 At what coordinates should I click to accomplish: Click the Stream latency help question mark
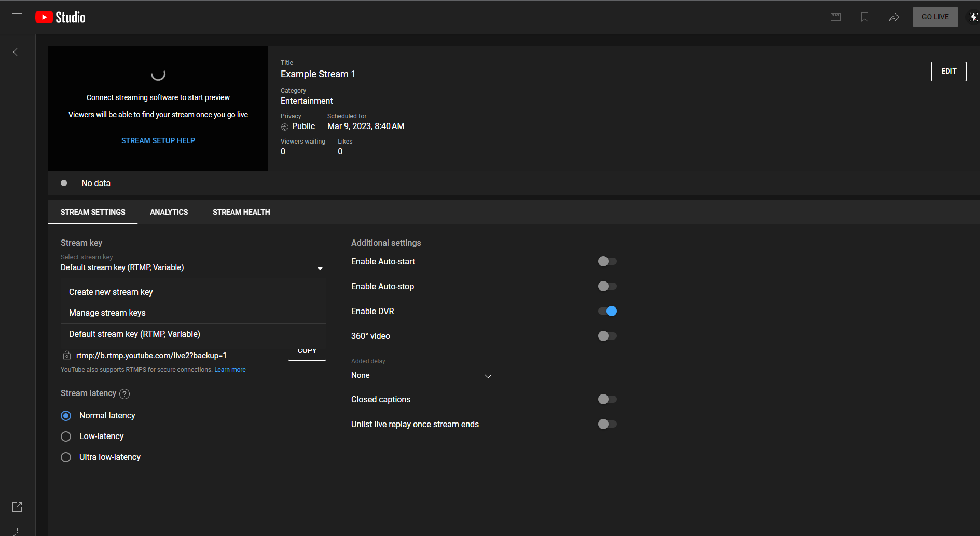[x=125, y=394]
